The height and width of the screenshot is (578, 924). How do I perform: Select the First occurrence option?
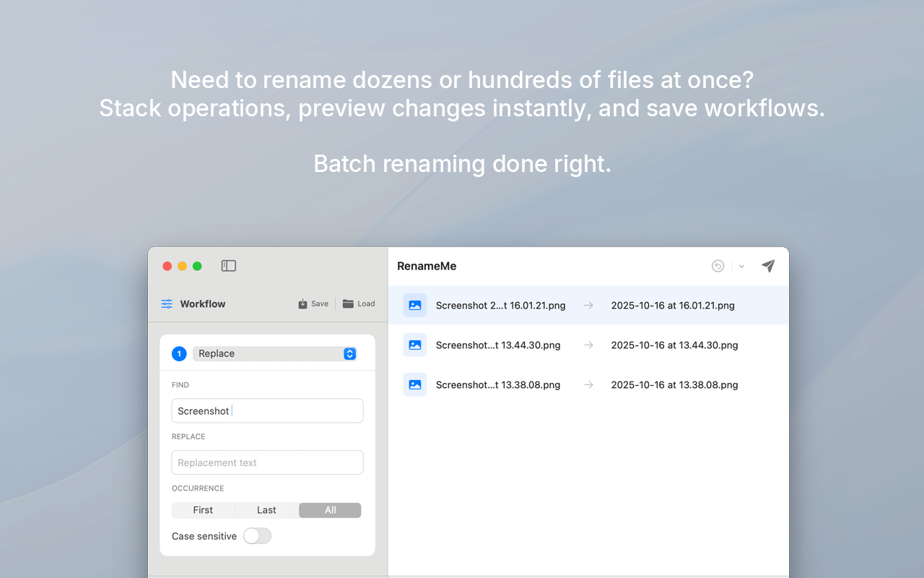(x=202, y=510)
